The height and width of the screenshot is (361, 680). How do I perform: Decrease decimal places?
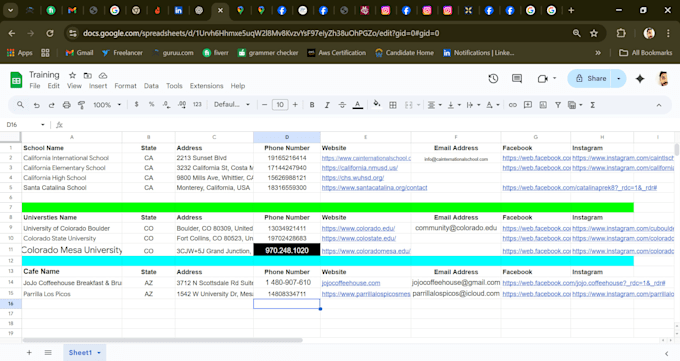click(167, 105)
